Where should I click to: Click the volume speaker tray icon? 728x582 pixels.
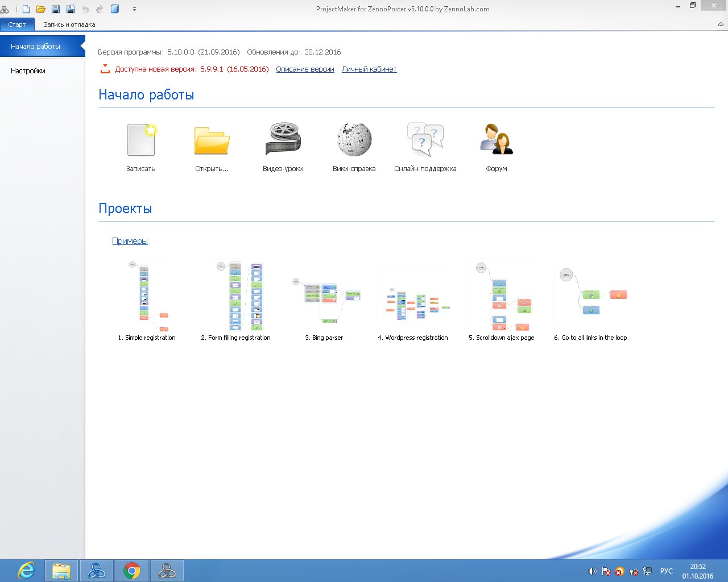592,571
